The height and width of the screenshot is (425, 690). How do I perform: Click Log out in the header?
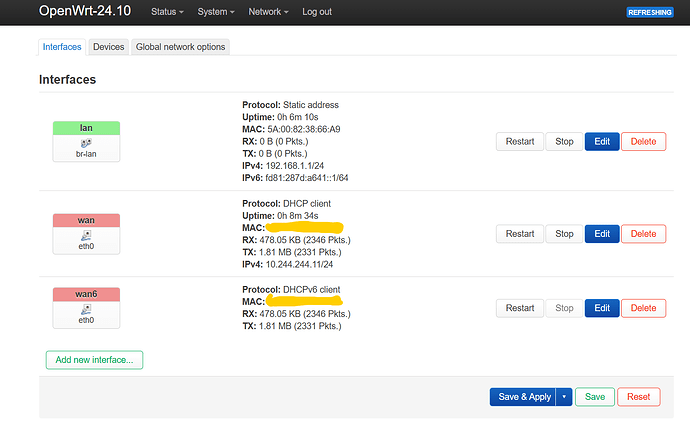click(317, 12)
